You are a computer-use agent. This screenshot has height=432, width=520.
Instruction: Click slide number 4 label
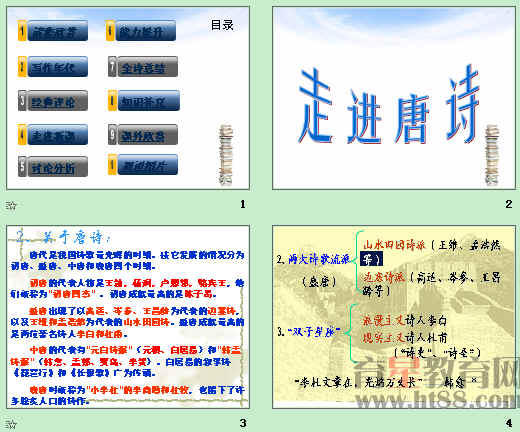(509, 423)
